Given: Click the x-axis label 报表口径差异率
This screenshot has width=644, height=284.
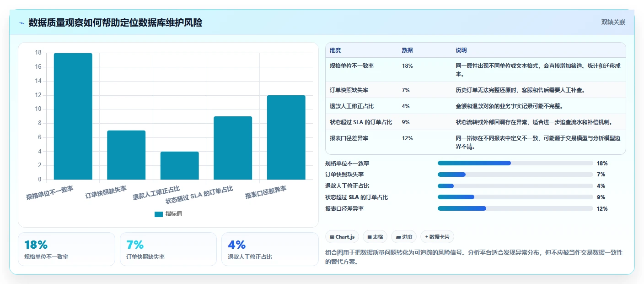Looking at the screenshot, I should (266, 192).
